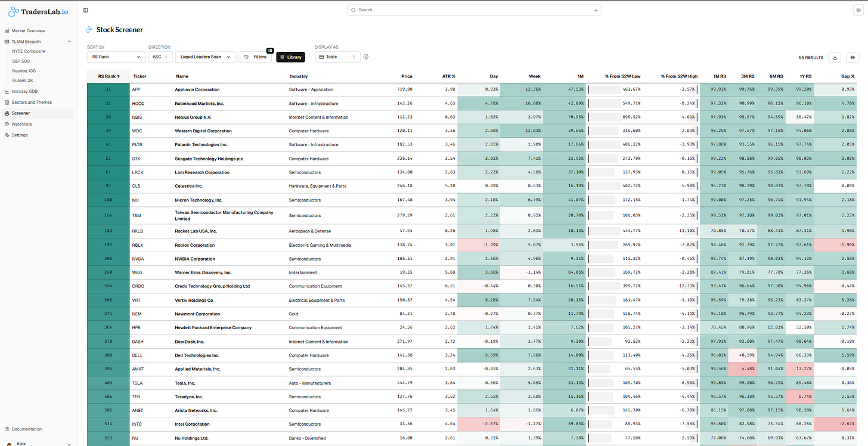
Task: Download screener results via export icon
Action: (x=835, y=57)
